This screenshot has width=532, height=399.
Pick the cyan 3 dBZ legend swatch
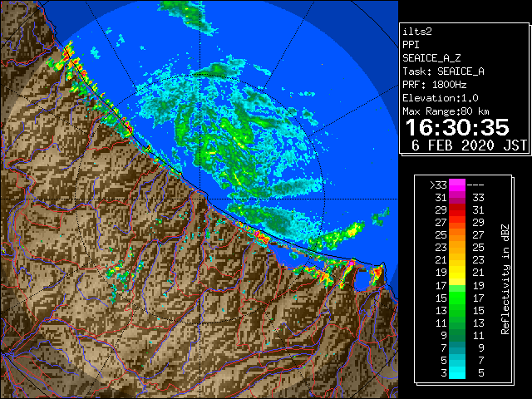tap(457, 373)
